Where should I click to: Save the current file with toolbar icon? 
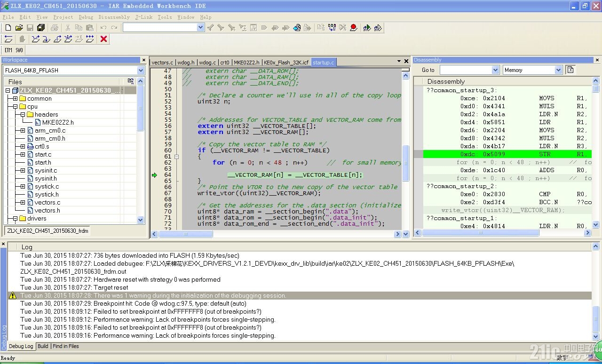[30, 28]
